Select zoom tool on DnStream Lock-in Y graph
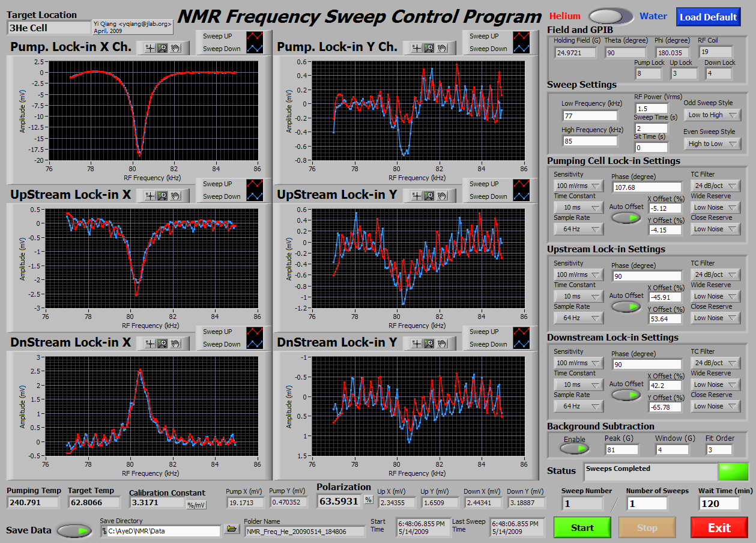The height and width of the screenshot is (543, 756). tap(428, 343)
